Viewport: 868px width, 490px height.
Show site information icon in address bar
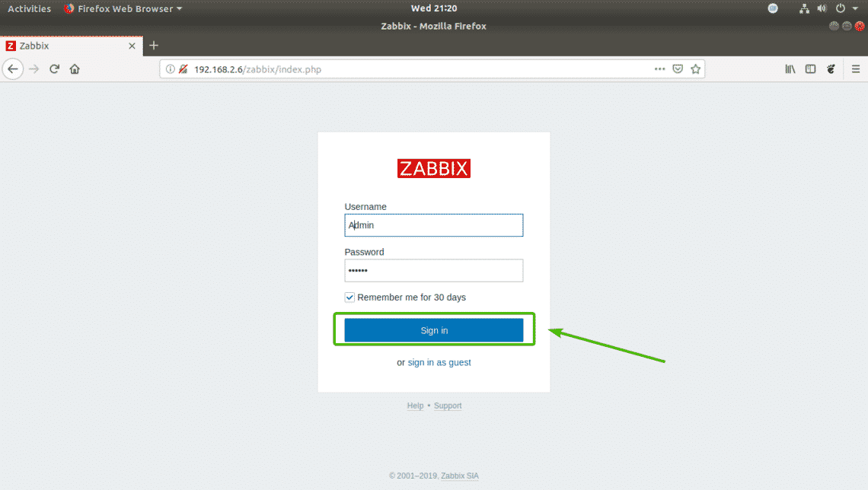click(x=170, y=69)
